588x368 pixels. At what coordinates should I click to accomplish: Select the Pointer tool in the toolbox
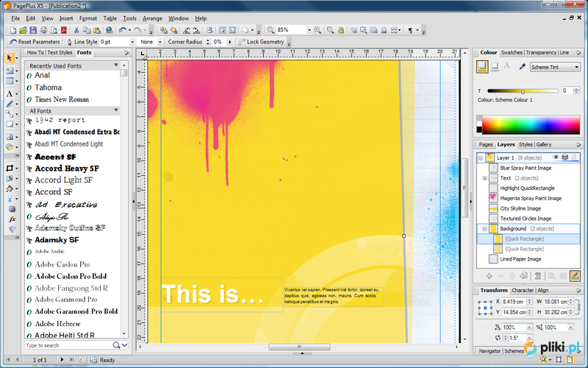coord(10,58)
